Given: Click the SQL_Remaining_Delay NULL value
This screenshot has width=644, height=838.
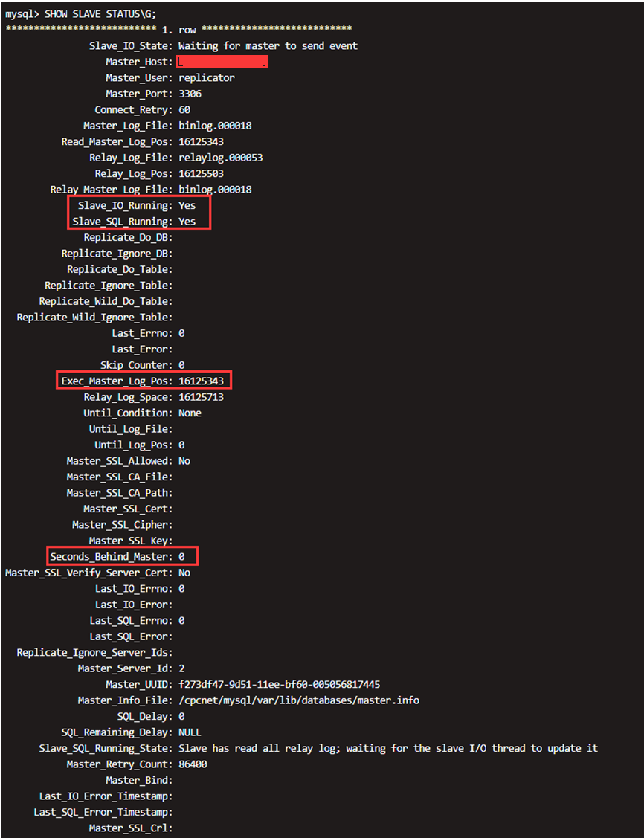Looking at the screenshot, I should click(x=190, y=732).
